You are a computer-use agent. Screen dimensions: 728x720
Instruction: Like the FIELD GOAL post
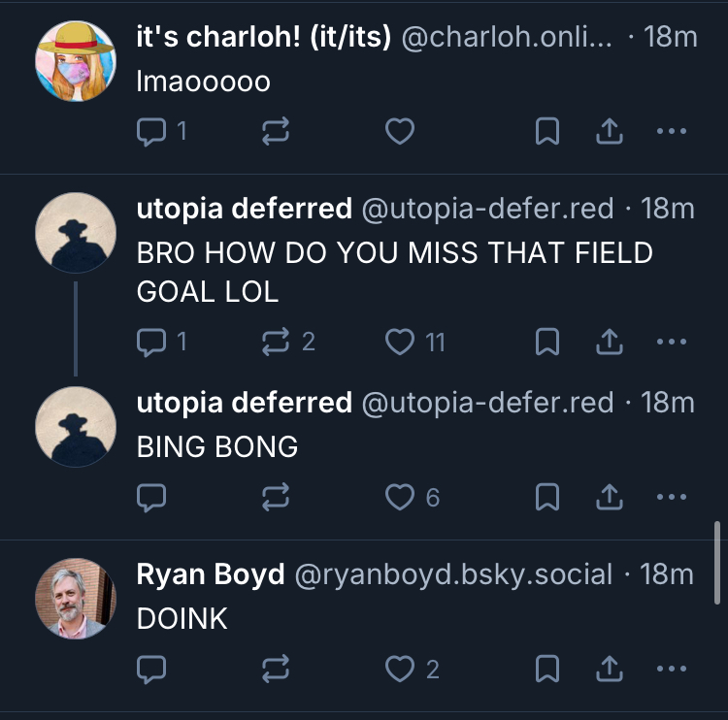400,341
